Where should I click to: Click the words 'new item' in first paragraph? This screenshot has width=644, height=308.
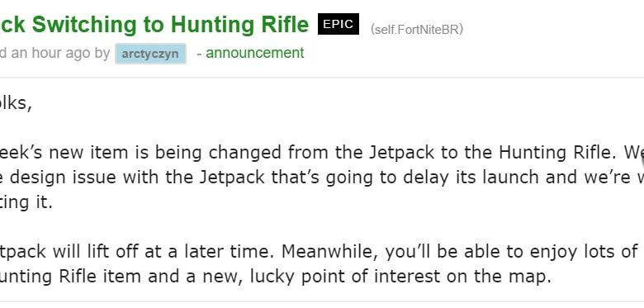click(116, 153)
